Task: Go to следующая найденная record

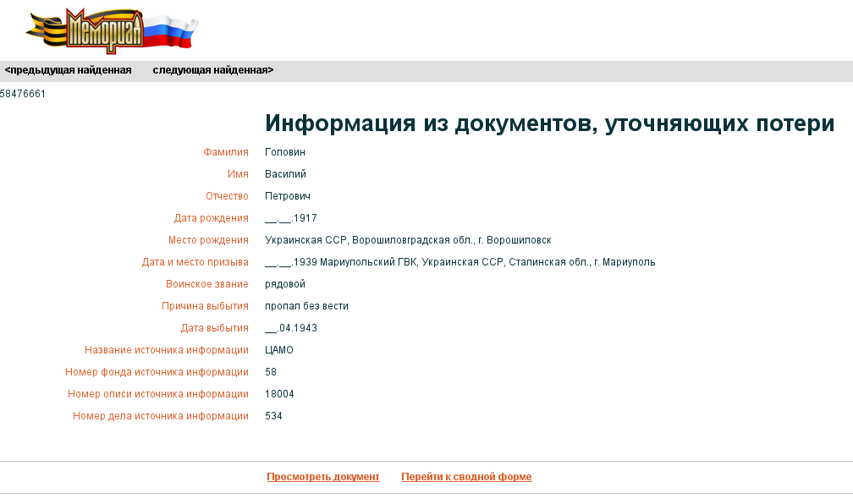Action: (213, 70)
